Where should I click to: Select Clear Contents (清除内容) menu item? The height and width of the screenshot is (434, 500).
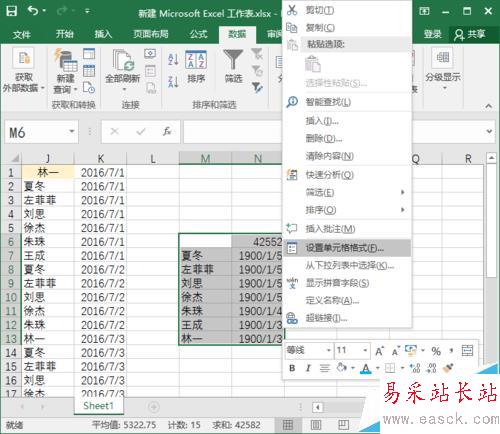(347, 156)
